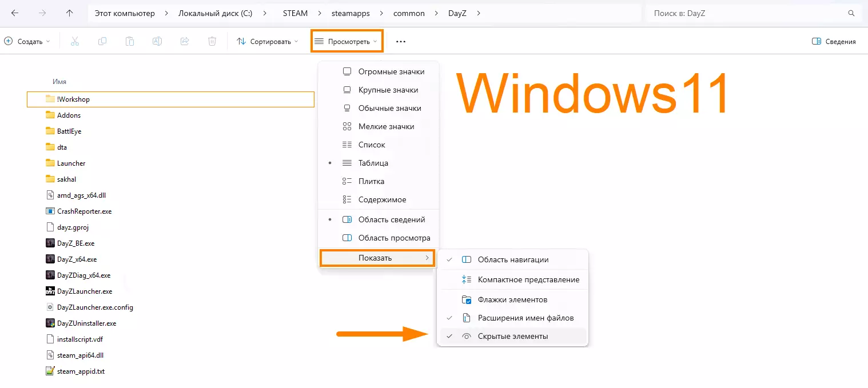The image size is (868, 388).
Task: Toggle the Сведения details pane button
Action: (x=834, y=41)
